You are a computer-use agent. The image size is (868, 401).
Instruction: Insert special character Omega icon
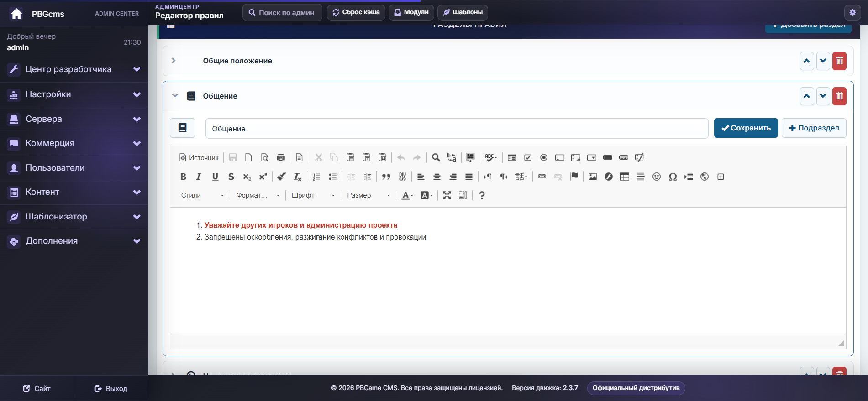pyautogui.click(x=673, y=177)
